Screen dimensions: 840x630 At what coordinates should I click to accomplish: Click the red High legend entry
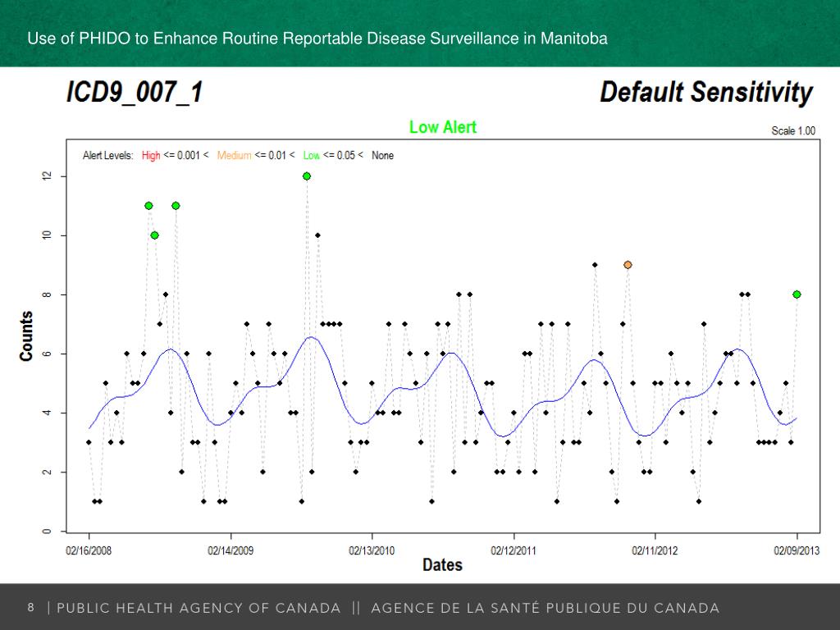coord(151,155)
